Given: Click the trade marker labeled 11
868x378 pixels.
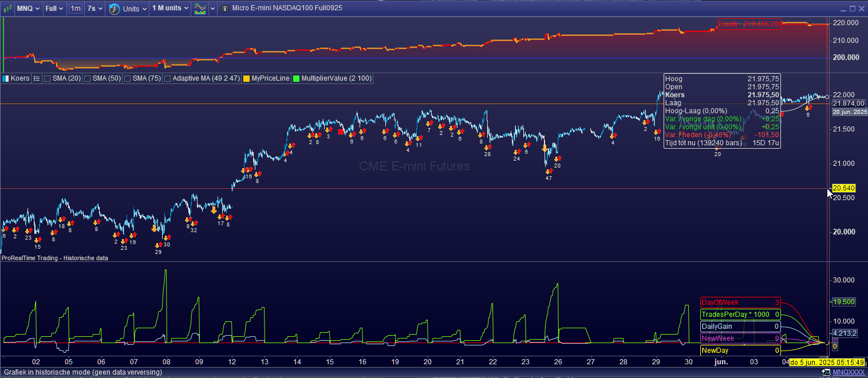Looking at the screenshot, I should point(419,138).
